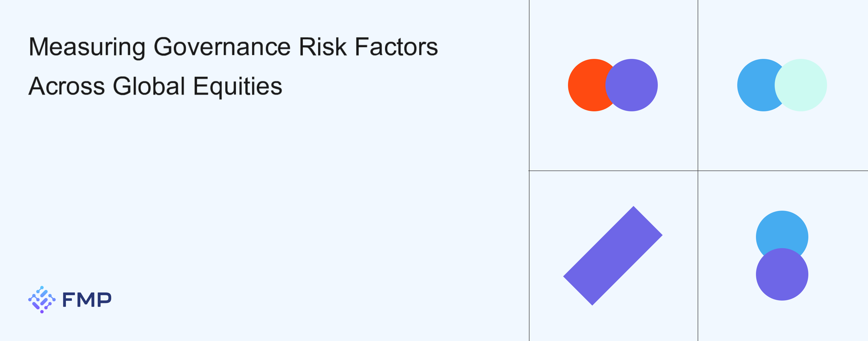This screenshot has width=868, height=341.
Task: Click the purple circle below the blue circle
Action: point(782,274)
